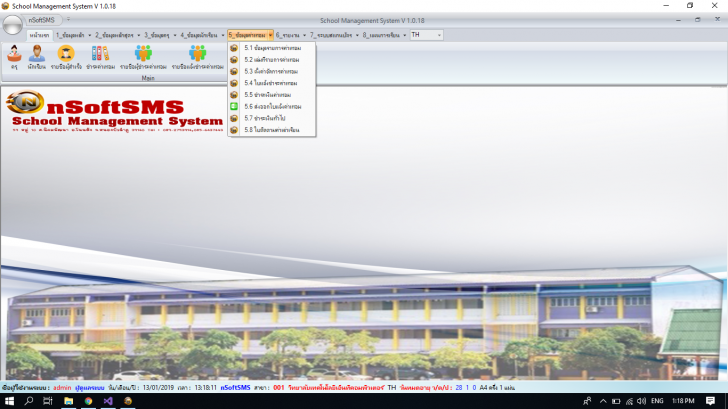Screen dimensions: 728x409
Task: Click blue 'nSoftSMS' text in status bar
Action: (235, 388)
